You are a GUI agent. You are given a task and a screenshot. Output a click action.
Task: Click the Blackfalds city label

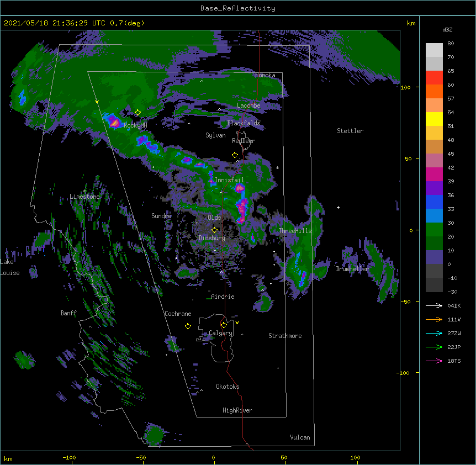coord(244,123)
